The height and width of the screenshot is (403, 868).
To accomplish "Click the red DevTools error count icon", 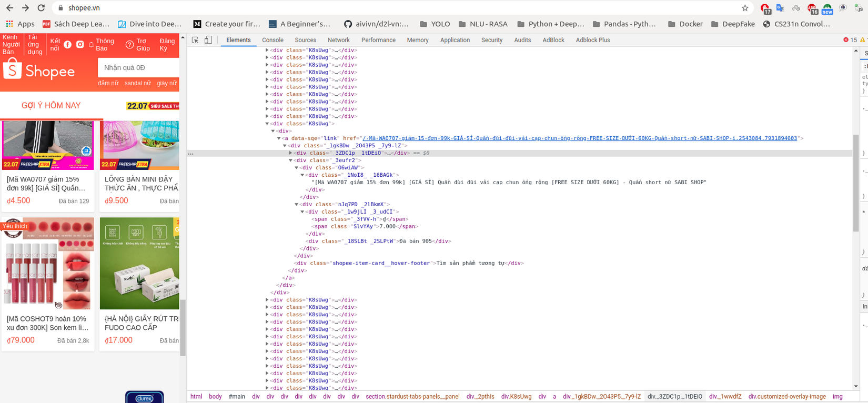I will pos(846,40).
